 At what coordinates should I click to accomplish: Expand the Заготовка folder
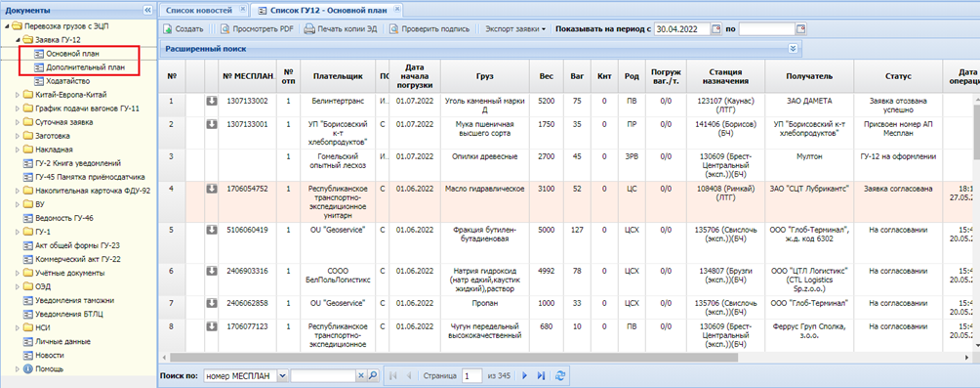point(18,136)
